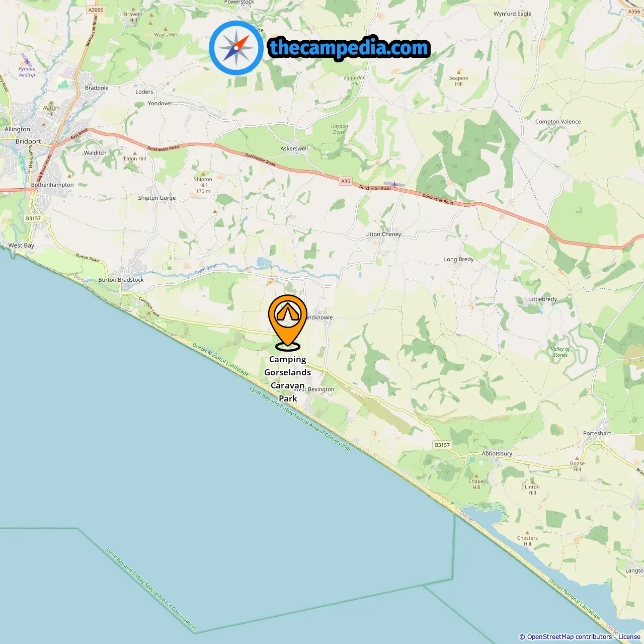
Task: Click the Long Bredy label
Action: (459, 259)
